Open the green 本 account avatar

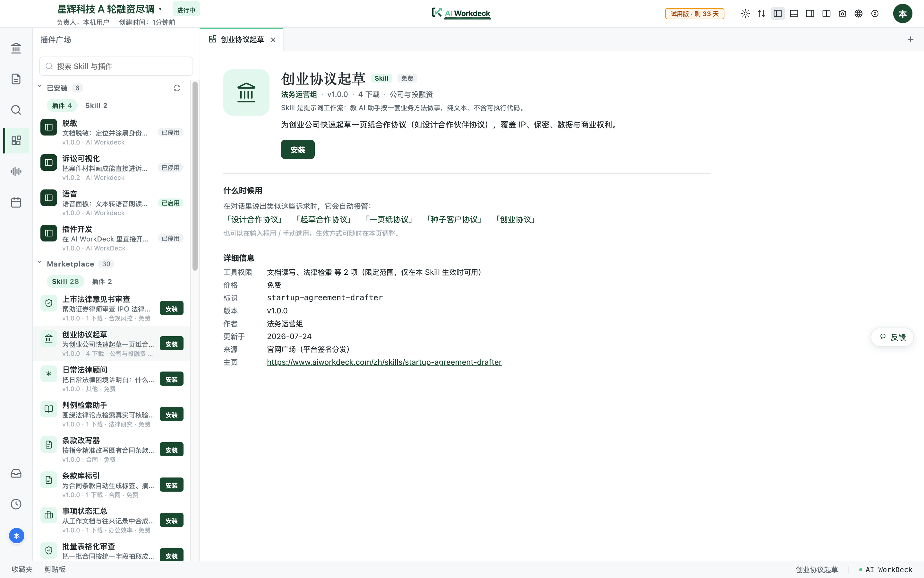coord(903,14)
